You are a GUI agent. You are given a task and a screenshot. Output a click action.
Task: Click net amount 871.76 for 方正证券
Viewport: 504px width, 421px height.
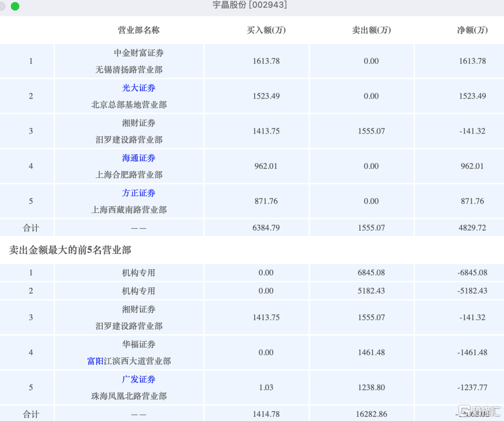[x=472, y=201]
